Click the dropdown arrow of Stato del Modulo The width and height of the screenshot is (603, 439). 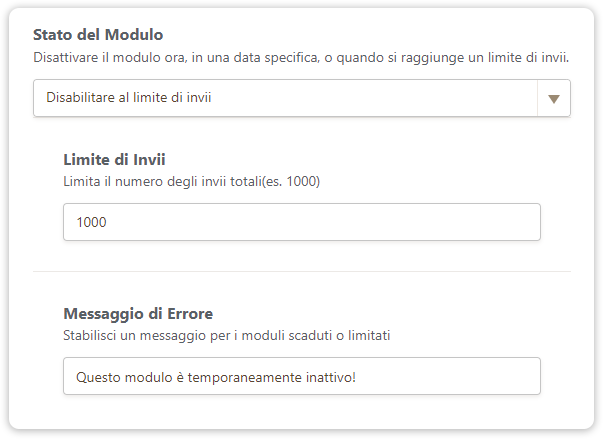point(553,98)
